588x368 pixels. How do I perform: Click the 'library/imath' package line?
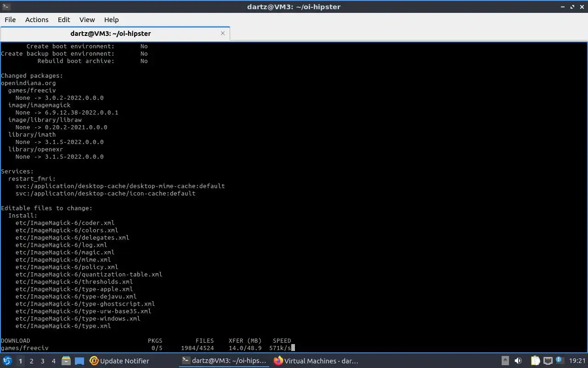pos(32,135)
